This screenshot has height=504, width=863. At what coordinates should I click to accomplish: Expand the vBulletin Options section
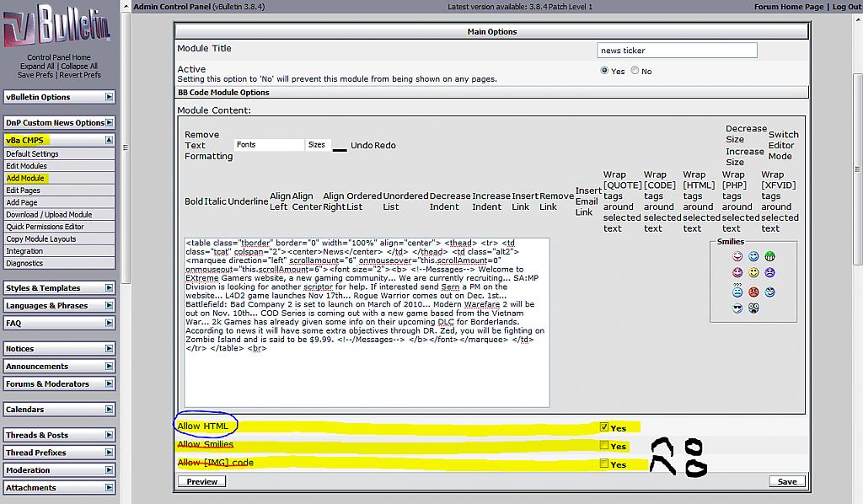109,97
